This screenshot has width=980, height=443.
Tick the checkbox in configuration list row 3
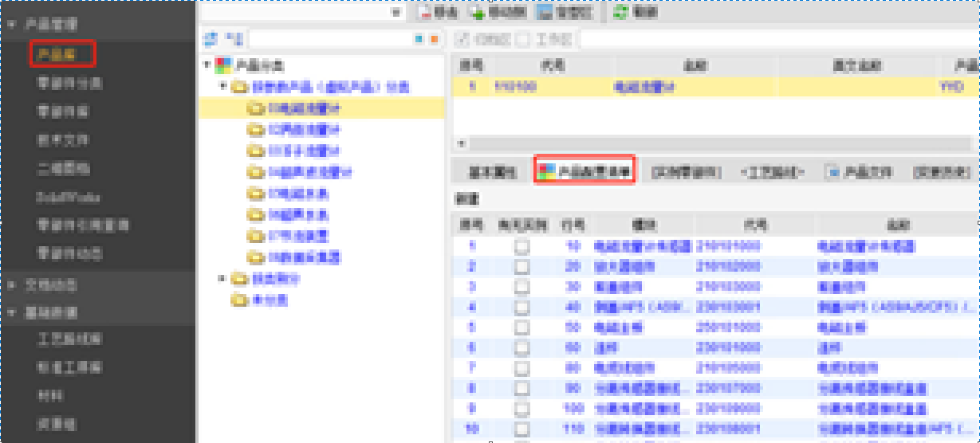pos(521,288)
